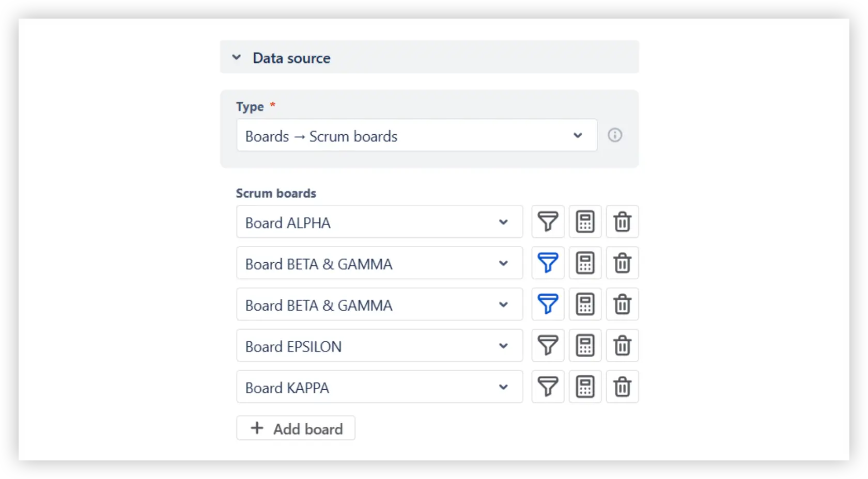
Task: Disable the blue filter on second BETA & GAMMA row
Action: (x=548, y=305)
